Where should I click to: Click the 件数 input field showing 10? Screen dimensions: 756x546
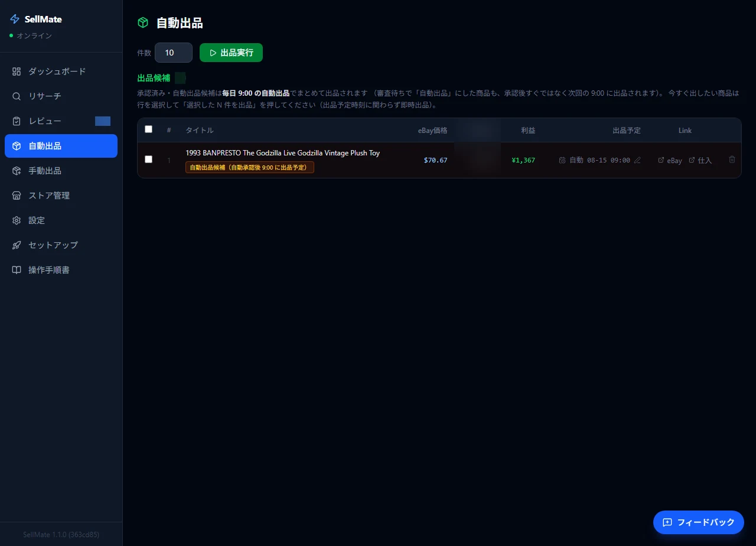coord(174,53)
